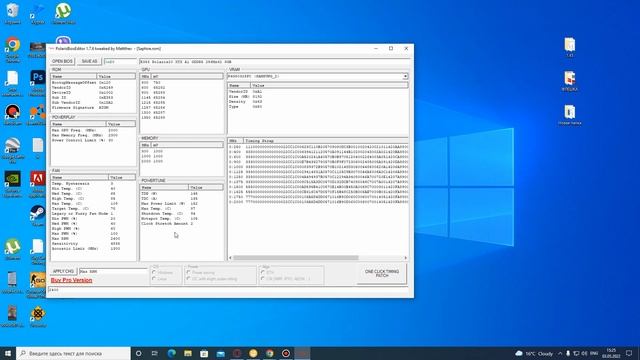Select the first radio option in Power group
This screenshot has width=640, height=360.
point(189,272)
